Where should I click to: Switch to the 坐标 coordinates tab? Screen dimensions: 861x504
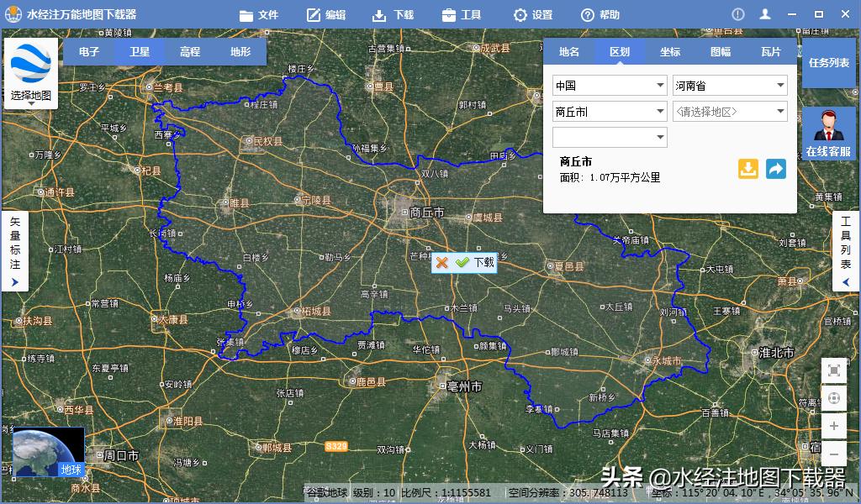click(x=670, y=51)
